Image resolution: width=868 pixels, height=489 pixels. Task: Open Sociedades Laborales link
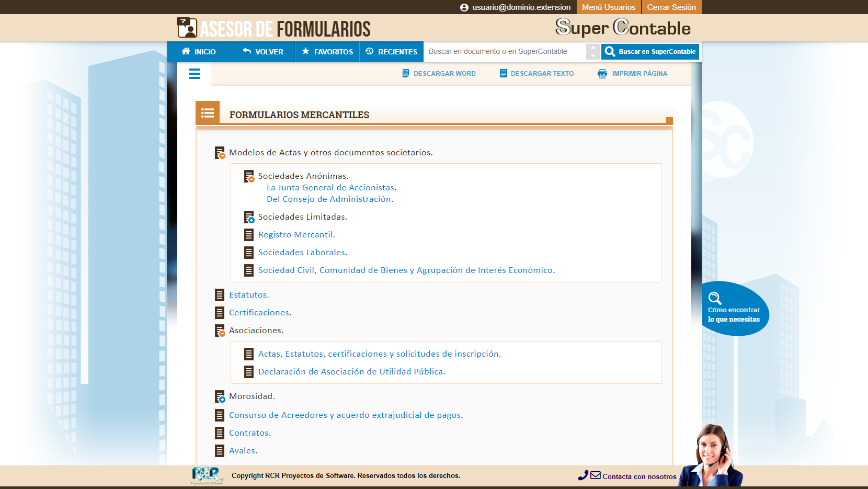[x=302, y=253]
